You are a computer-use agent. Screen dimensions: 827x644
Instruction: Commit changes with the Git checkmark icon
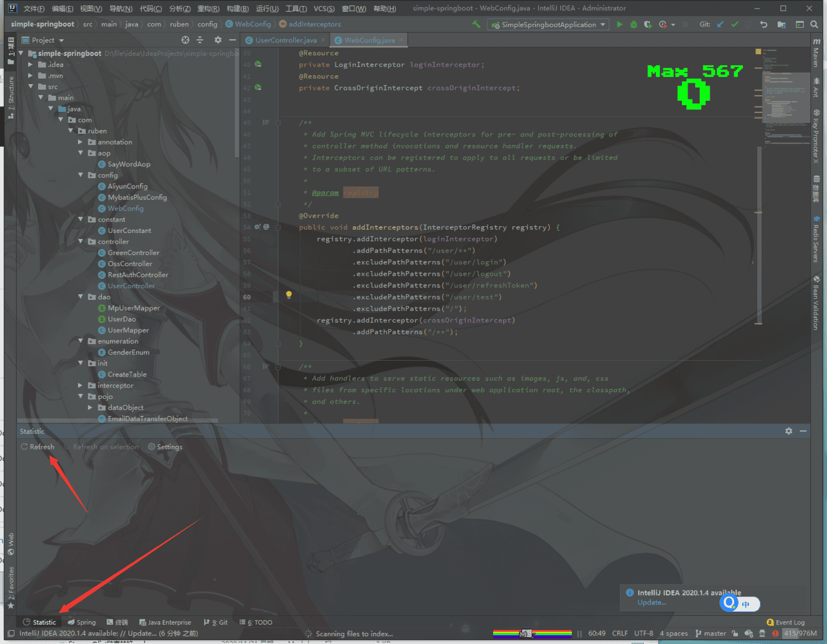coord(734,25)
